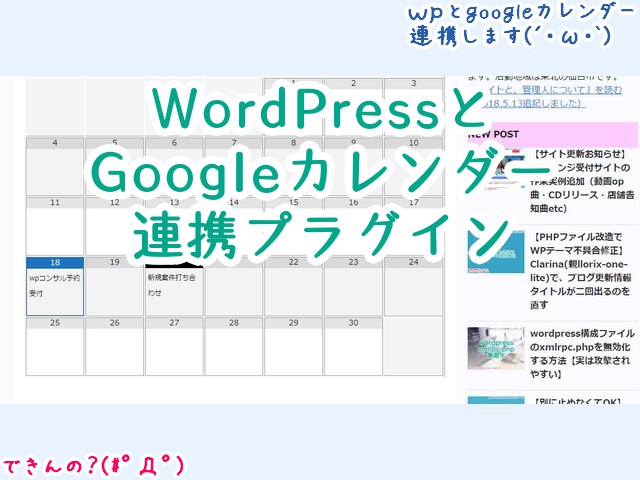Select calendar day 18 cell
640x480 pixels.
pyautogui.click(x=55, y=287)
